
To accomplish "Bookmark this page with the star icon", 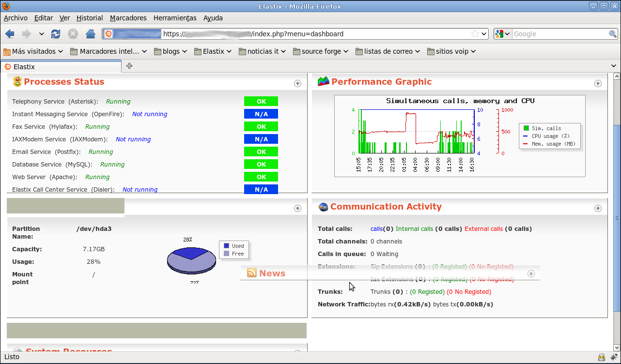I will (475, 34).
